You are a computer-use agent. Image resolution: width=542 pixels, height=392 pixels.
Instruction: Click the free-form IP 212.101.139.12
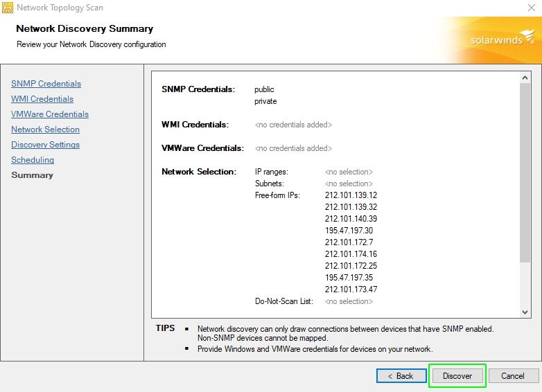(x=351, y=195)
